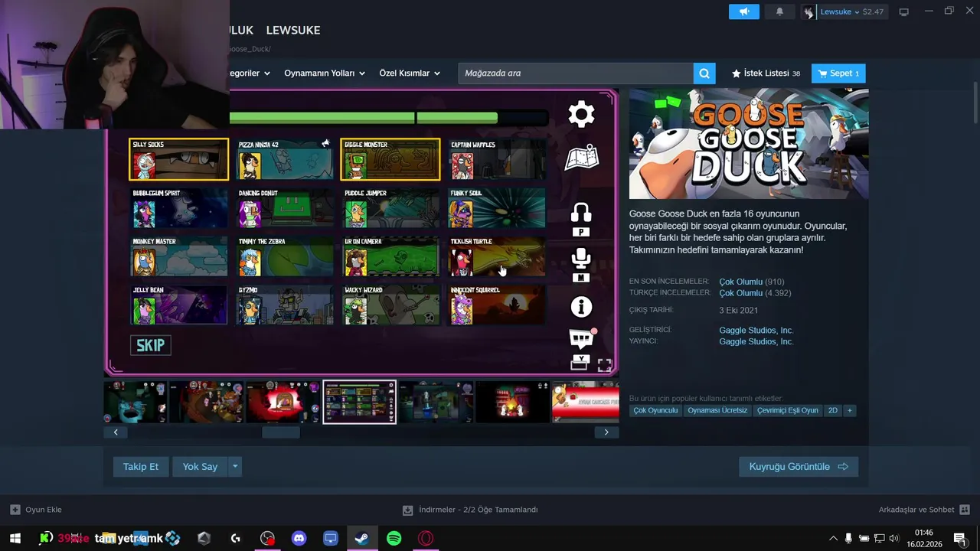Open İndirmeler downloads status
This screenshot has width=980, height=551.
(471, 510)
